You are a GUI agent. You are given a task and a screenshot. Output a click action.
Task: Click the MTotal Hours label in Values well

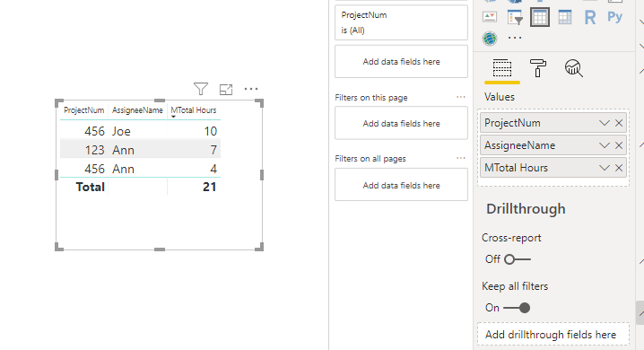516,168
